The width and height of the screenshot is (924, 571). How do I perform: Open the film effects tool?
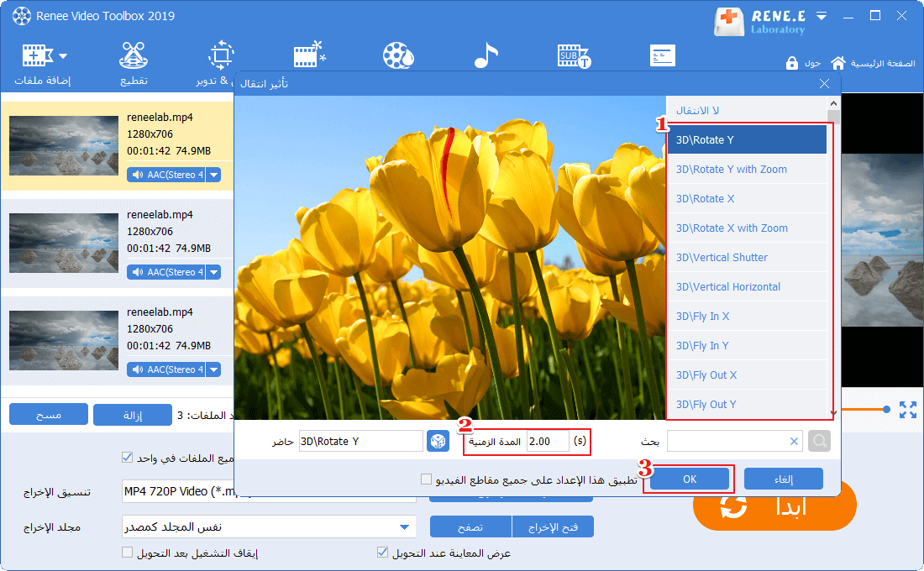point(309,55)
